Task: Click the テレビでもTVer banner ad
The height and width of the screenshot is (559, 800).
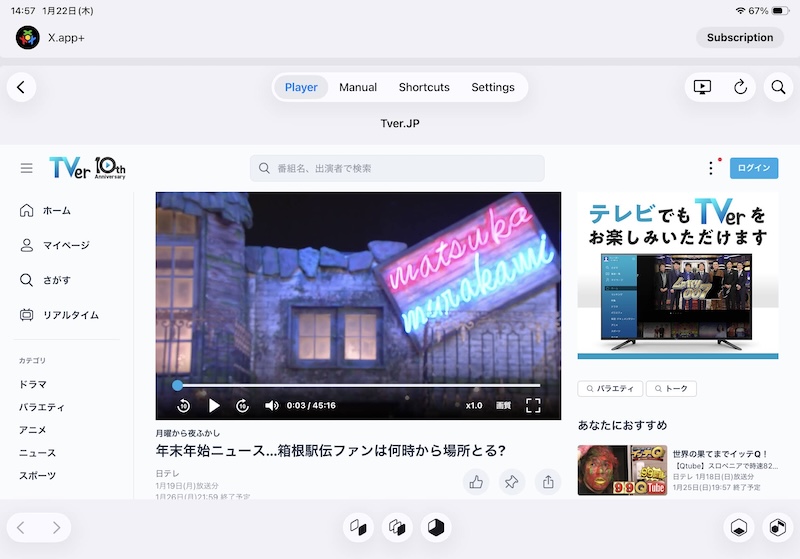Action: tap(678, 275)
